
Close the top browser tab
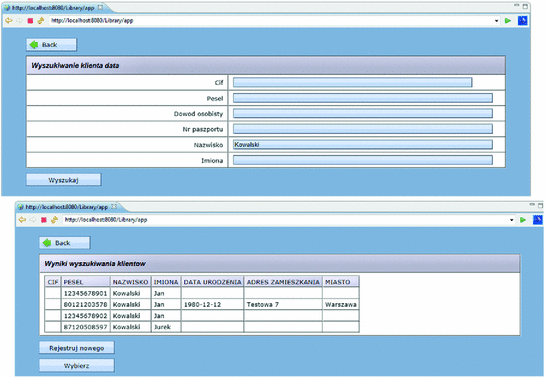click(x=100, y=7)
